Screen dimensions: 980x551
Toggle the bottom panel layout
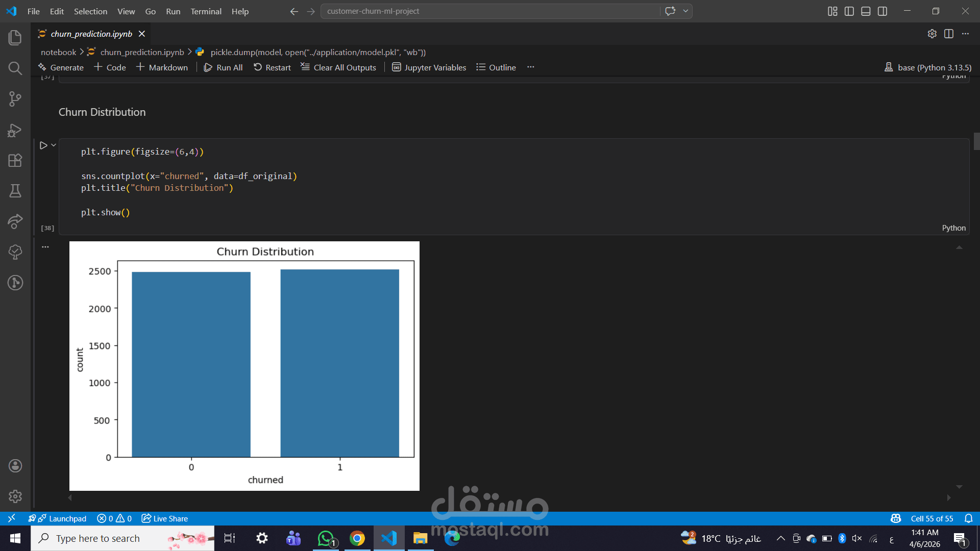point(866,11)
